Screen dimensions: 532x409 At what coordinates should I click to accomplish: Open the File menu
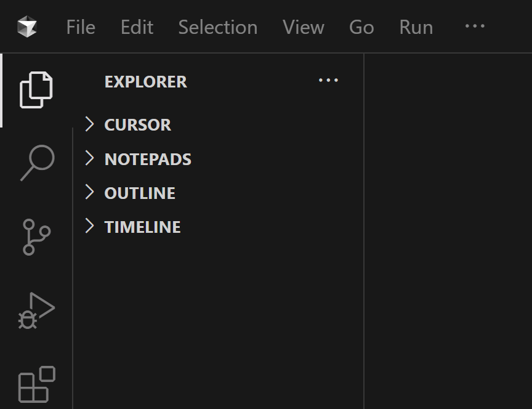pos(81,27)
